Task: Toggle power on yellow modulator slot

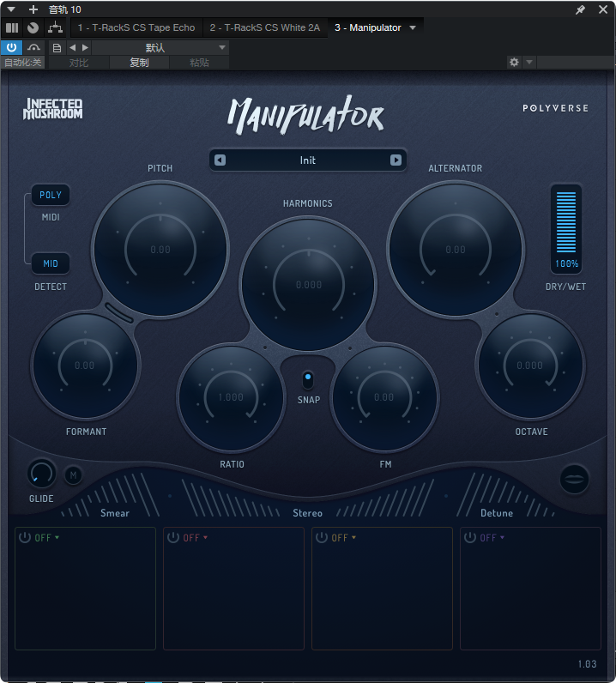Action: (x=322, y=537)
